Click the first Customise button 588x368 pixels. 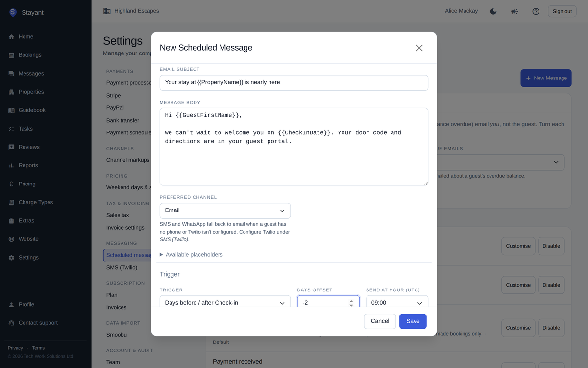point(518,246)
